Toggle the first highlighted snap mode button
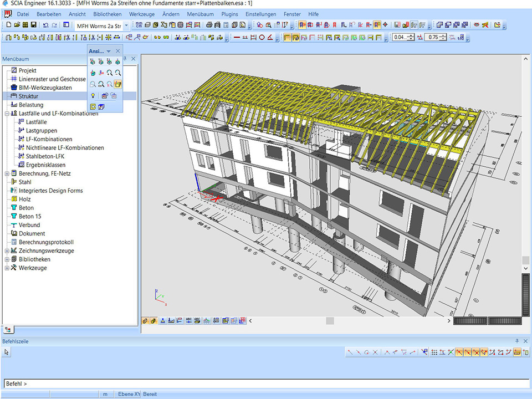Image resolution: width=532 pixels, height=399 pixels. [459, 352]
